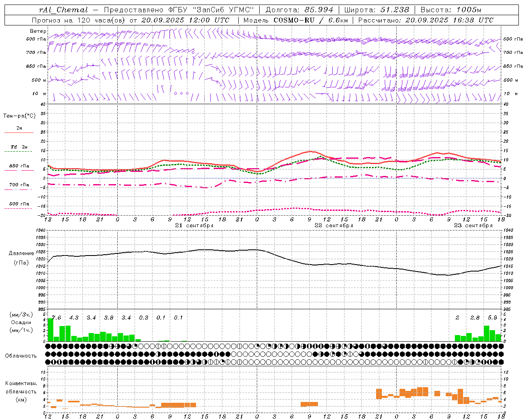Click the (гПа) unit under Давление

click(21, 263)
